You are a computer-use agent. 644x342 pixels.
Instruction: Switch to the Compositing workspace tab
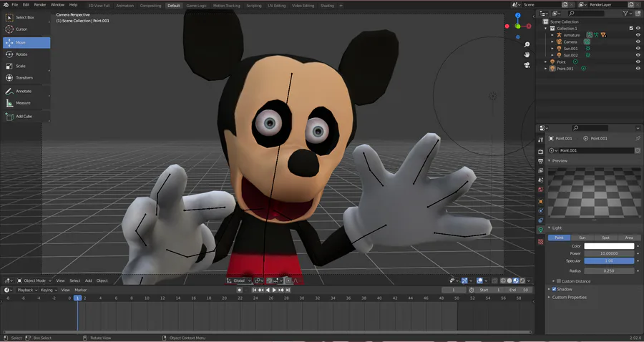(x=150, y=6)
